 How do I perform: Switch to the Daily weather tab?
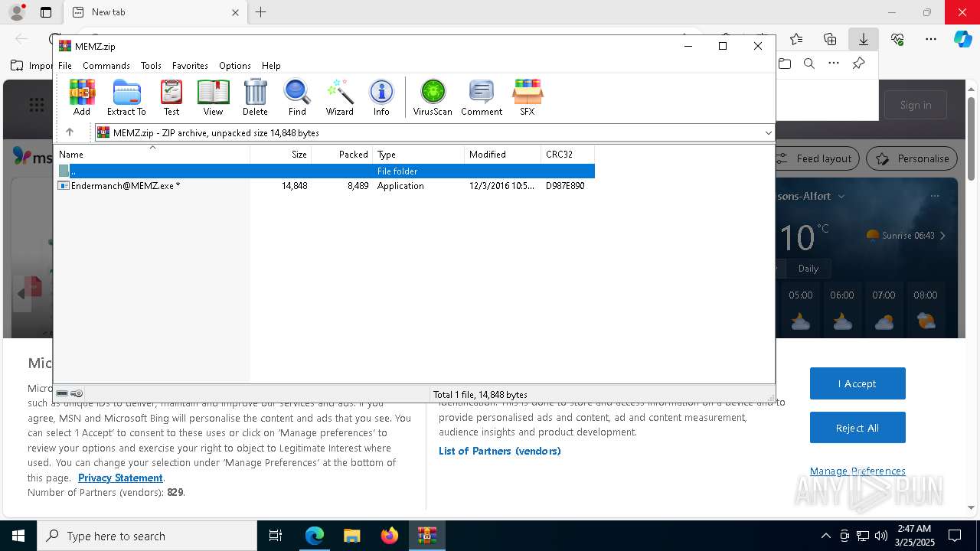click(x=808, y=269)
